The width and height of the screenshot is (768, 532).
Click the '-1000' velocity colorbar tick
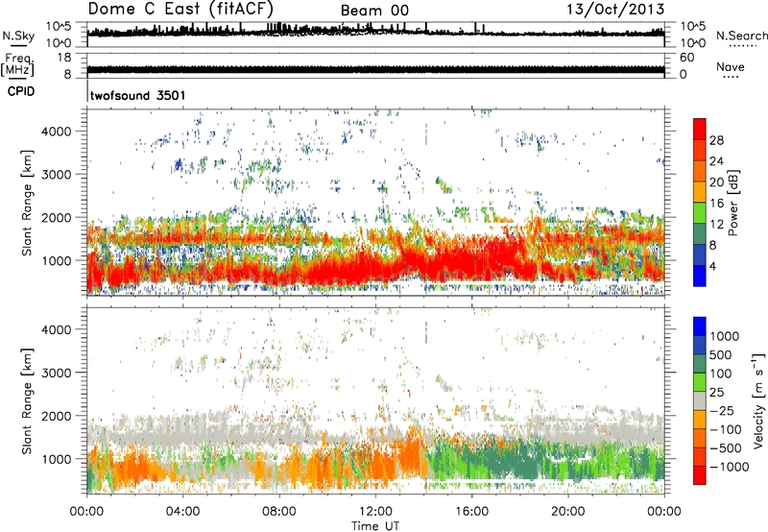click(x=729, y=467)
